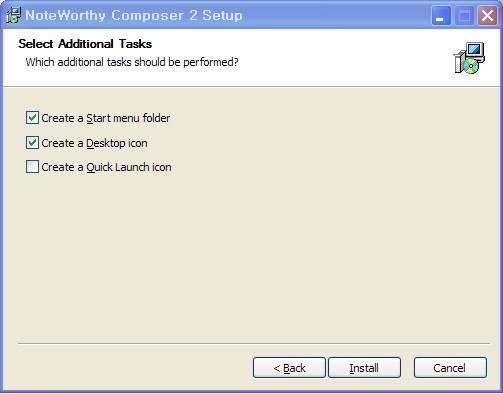Click the 'NoteWorthy Composer 2 Setup' title text
Viewport: 503px width, 394px height.
tap(134, 15)
